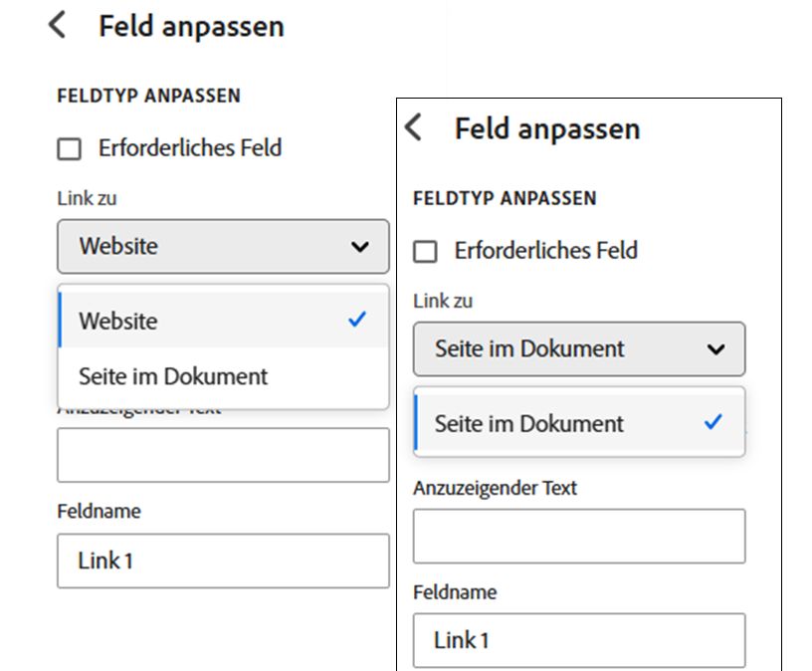Click the Feldname label in right panel

(x=455, y=592)
